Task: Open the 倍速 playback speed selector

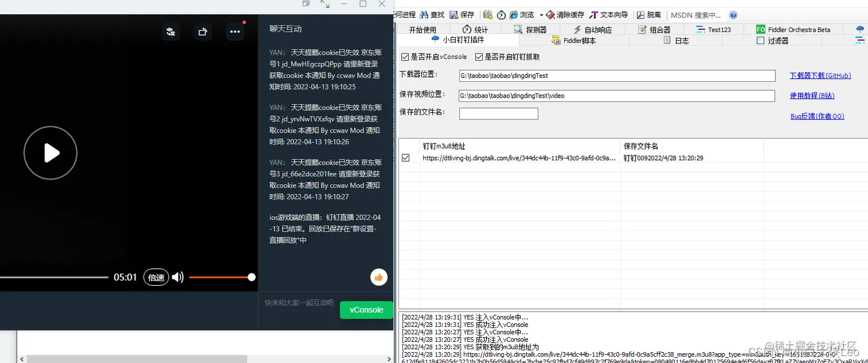Action: coord(156,278)
